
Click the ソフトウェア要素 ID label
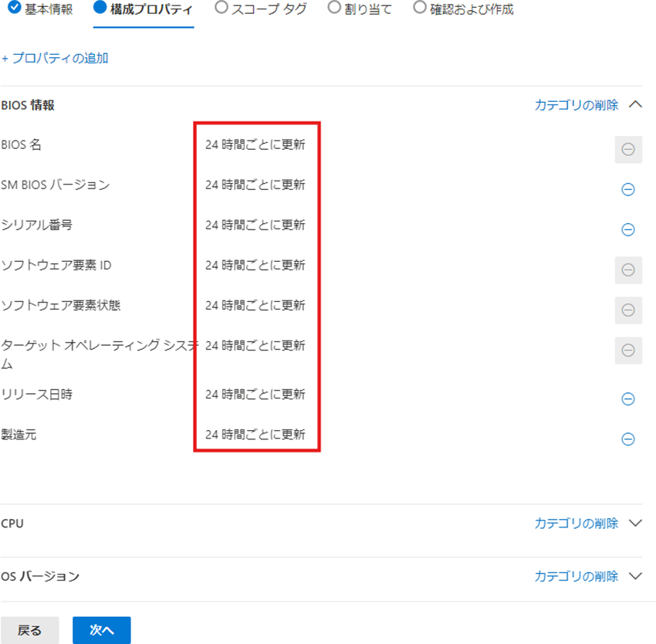[x=56, y=265]
